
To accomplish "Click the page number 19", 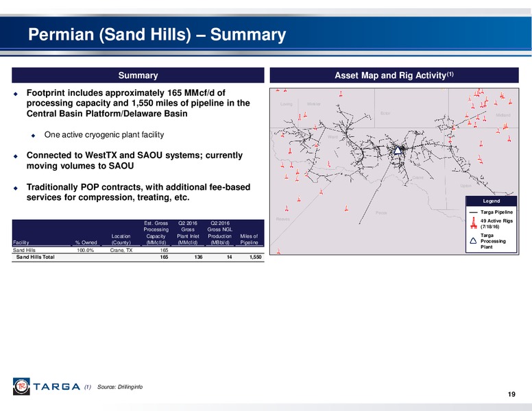I will (x=511, y=394).
